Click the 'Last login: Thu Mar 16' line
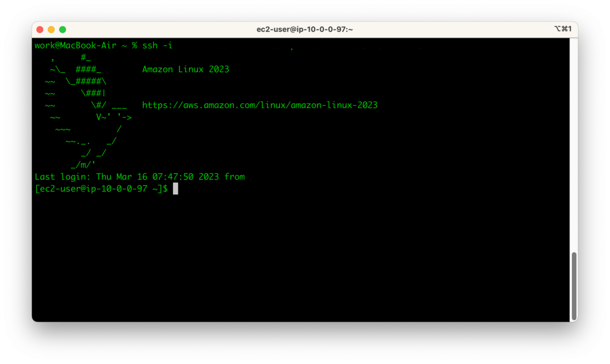610x364 pixels. (140, 177)
